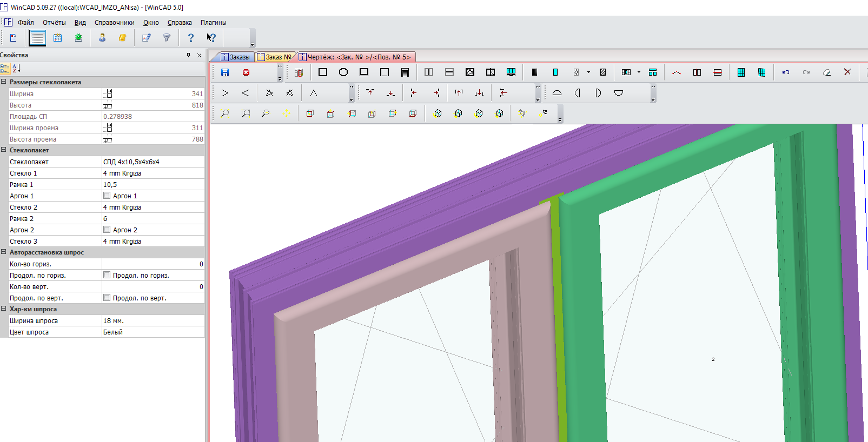Collapse the Хар-ки шпроса section
This screenshot has width=868, height=442.
click(4, 309)
